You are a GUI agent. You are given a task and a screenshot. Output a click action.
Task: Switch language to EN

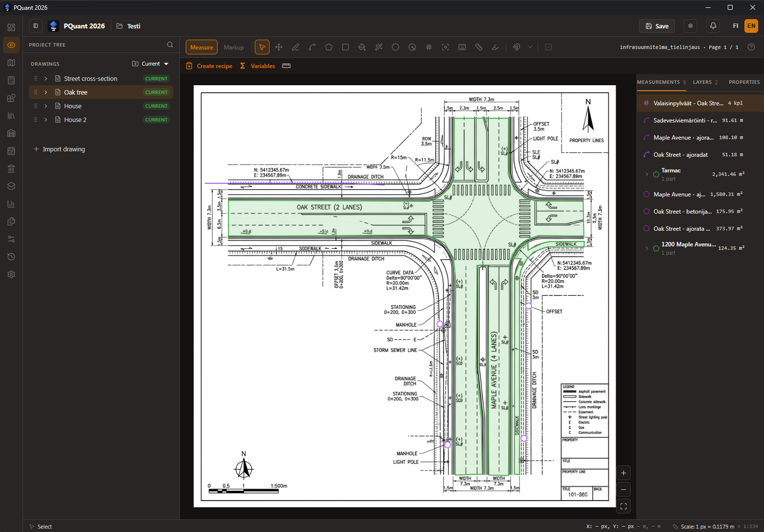pyautogui.click(x=751, y=26)
